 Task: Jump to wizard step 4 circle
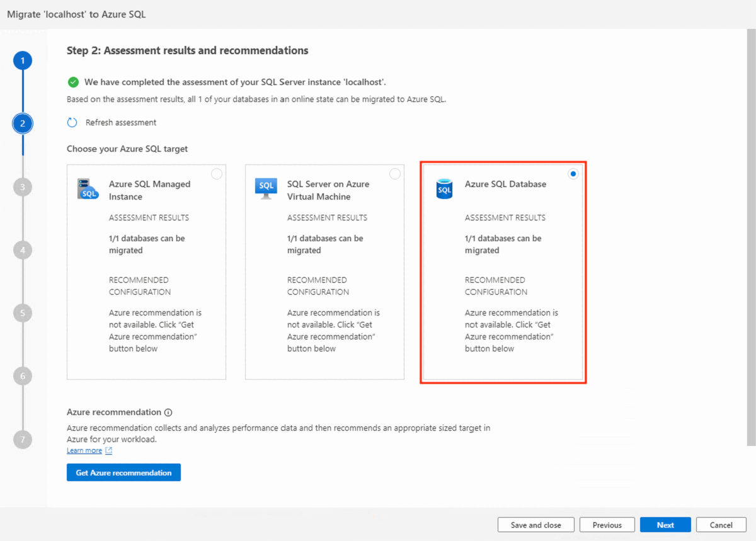(x=23, y=250)
